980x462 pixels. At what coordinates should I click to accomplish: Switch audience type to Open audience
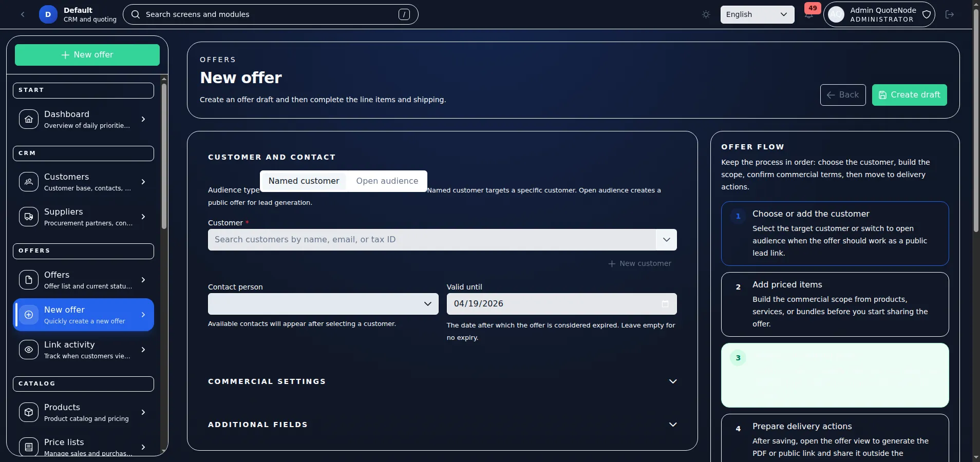pyautogui.click(x=387, y=181)
